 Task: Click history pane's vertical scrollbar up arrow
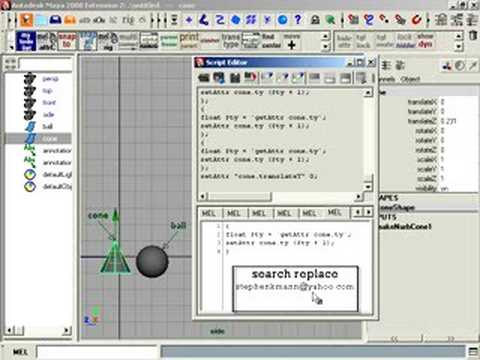click(x=368, y=92)
